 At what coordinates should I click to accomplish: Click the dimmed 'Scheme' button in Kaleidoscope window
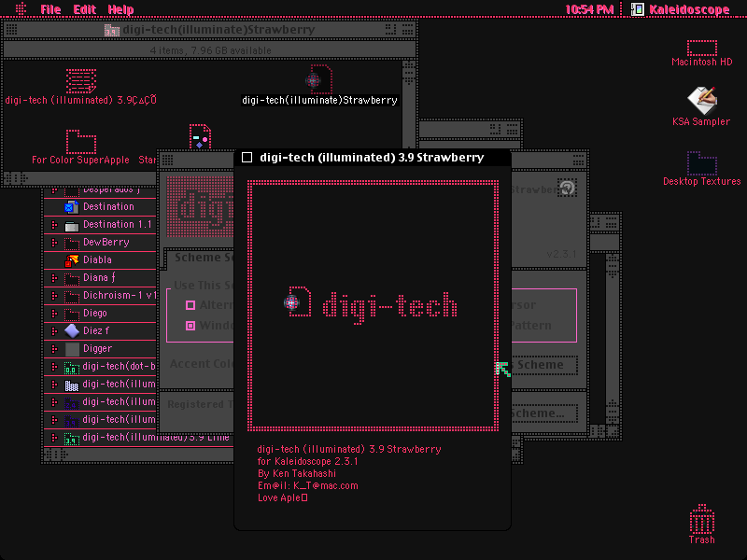tap(544, 365)
